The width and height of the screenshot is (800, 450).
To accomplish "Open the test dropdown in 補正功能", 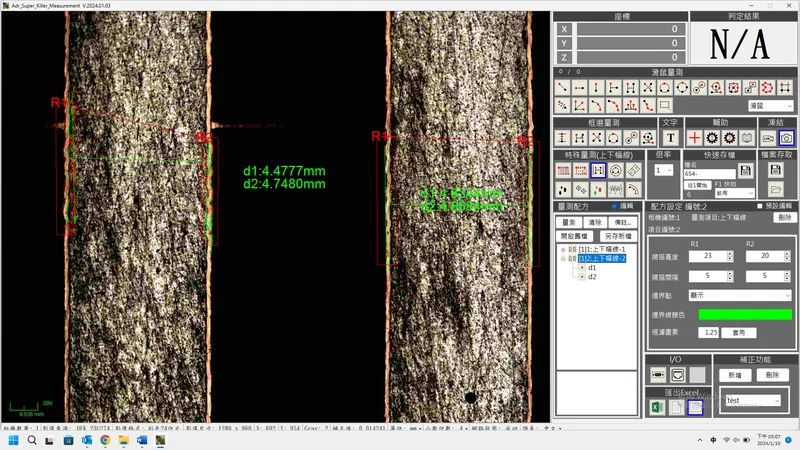I will pos(752,400).
